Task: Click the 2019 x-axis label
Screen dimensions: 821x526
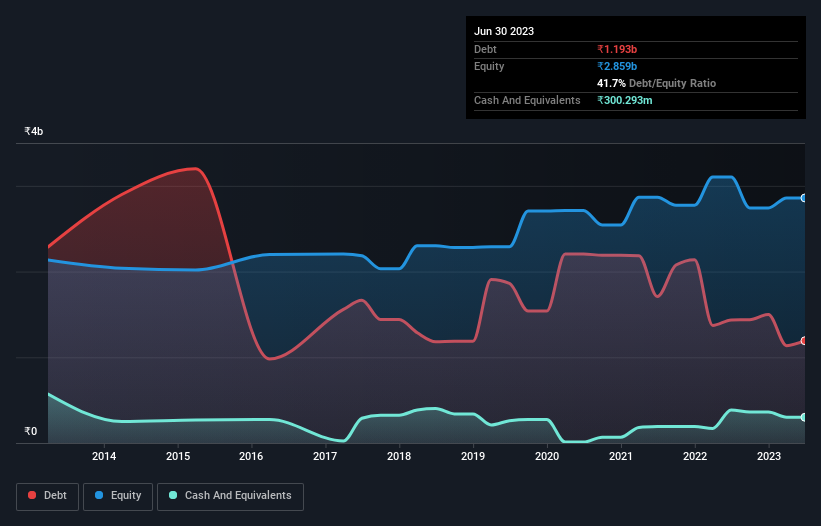Action: [473, 456]
